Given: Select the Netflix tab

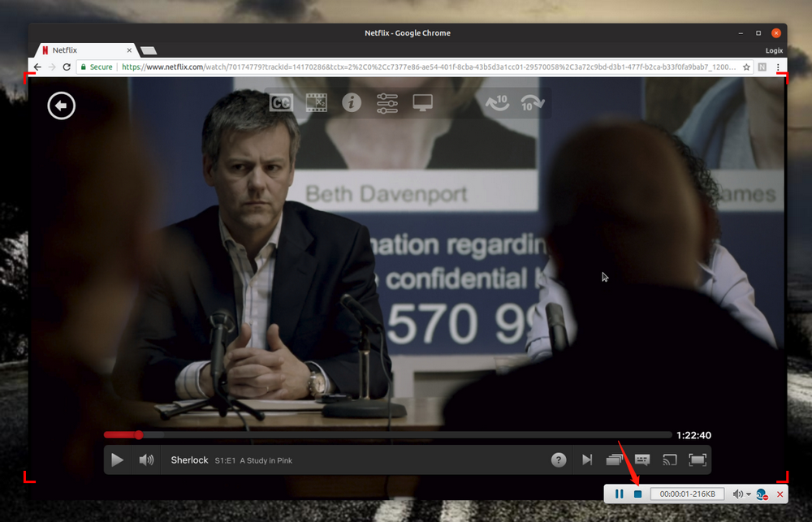Looking at the screenshot, I should coord(85,50).
